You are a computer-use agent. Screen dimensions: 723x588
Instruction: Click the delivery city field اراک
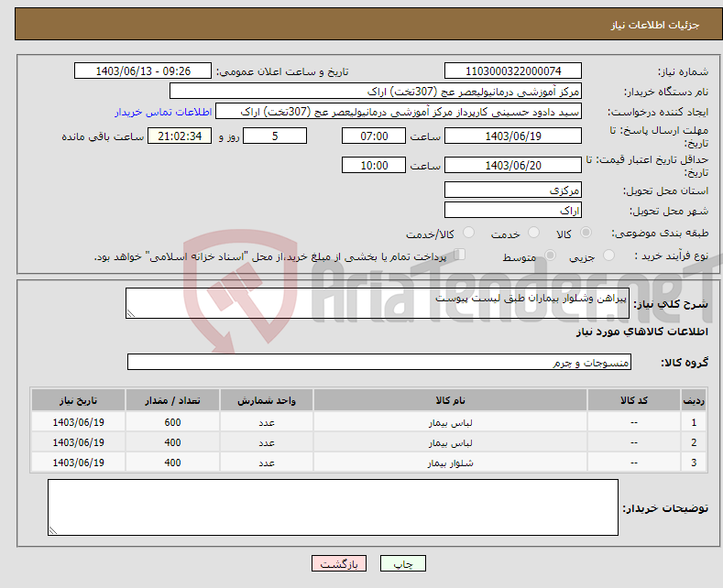click(x=513, y=210)
